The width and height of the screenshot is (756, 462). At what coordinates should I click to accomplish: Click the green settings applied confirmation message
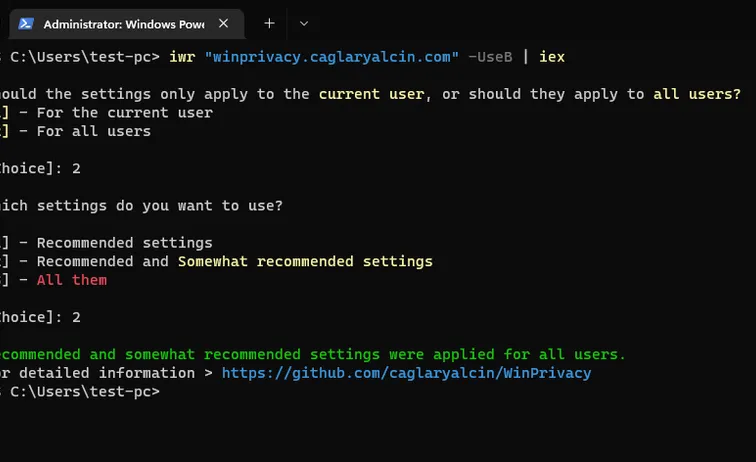pos(312,354)
